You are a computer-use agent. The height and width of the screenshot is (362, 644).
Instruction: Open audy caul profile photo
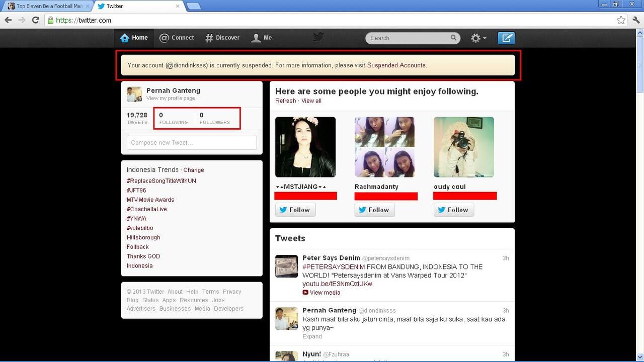click(x=464, y=147)
